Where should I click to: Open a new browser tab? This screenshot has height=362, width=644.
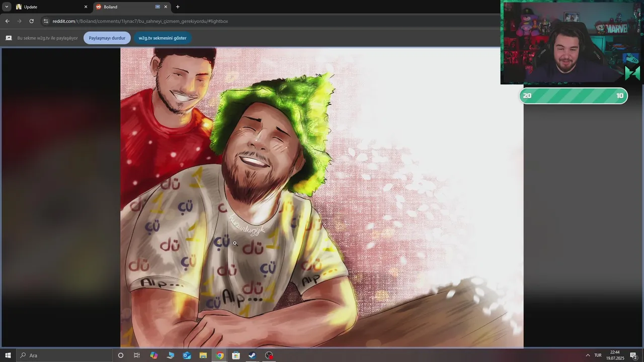pos(178,7)
